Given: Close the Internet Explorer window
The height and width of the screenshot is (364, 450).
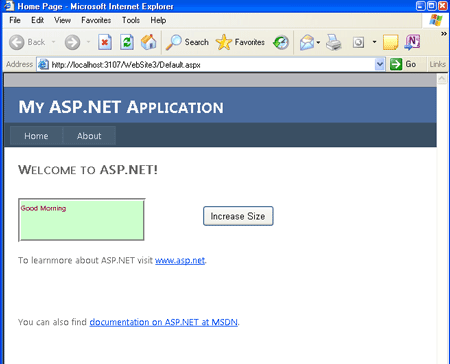Looking at the screenshot, I should (x=443, y=6).
